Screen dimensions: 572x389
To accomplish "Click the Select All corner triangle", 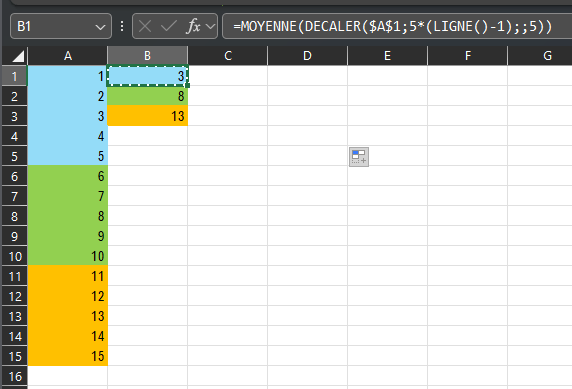I will (18, 56).
